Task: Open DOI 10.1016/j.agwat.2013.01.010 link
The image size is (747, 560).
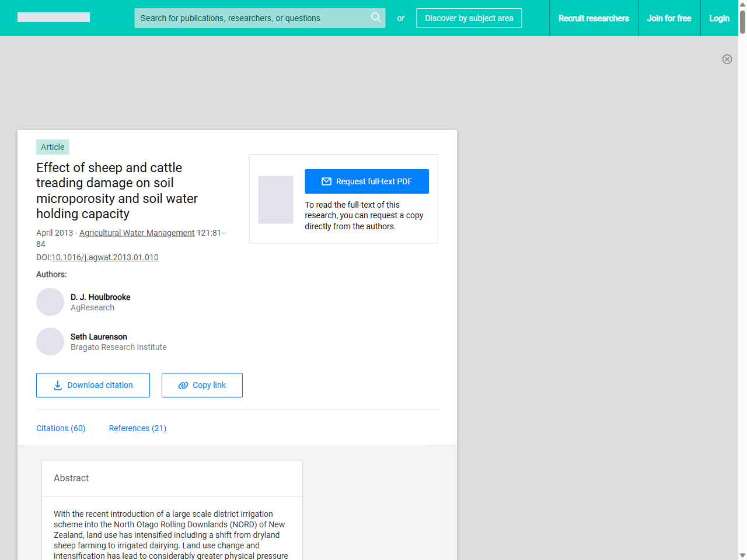Action: (105, 257)
